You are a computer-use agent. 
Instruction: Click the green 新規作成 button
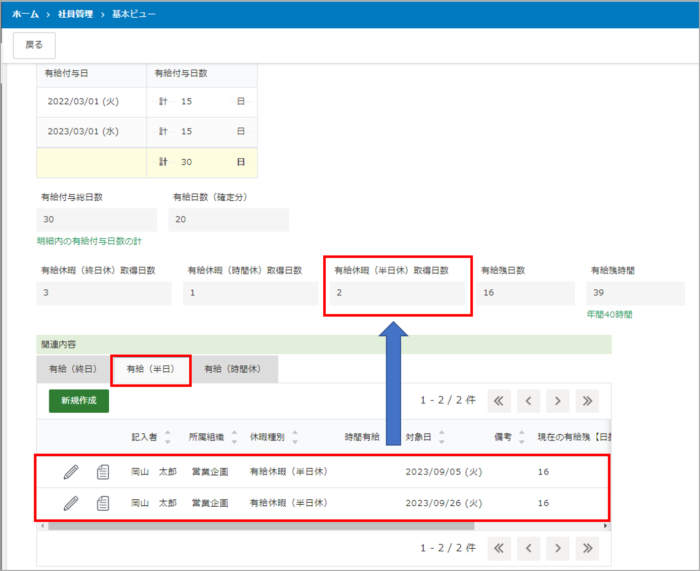tap(79, 400)
